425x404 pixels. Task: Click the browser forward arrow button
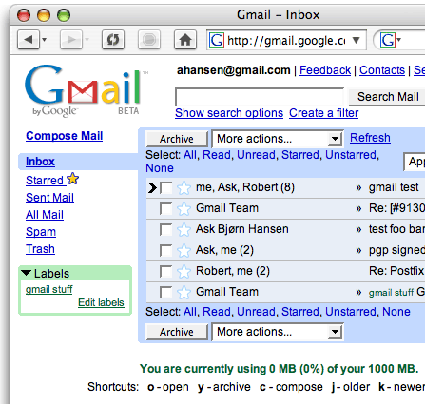point(71,40)
